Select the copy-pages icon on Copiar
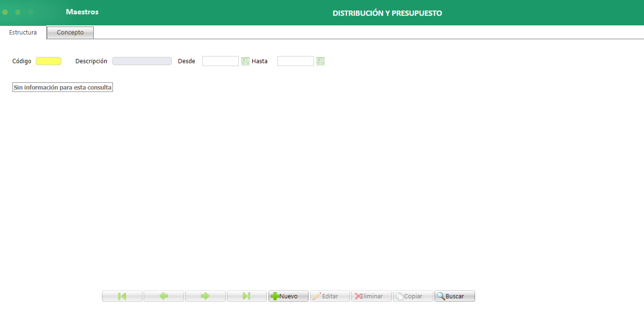 [401, 295]
